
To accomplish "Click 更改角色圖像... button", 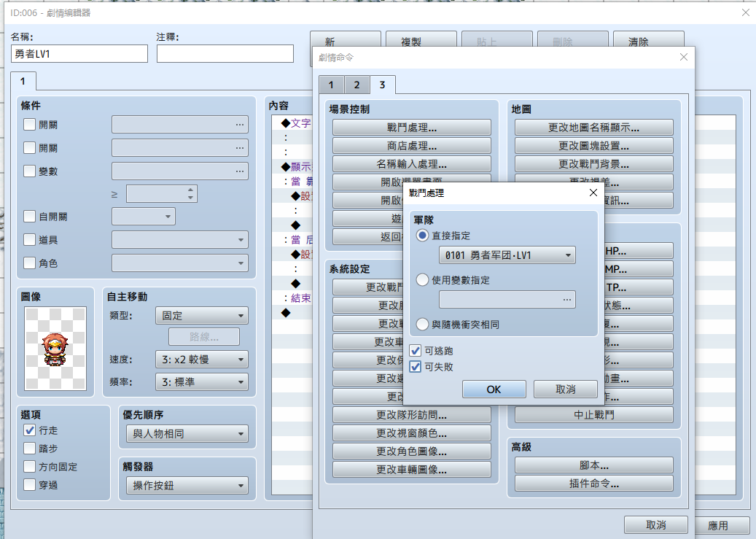I will pos(412,451).
